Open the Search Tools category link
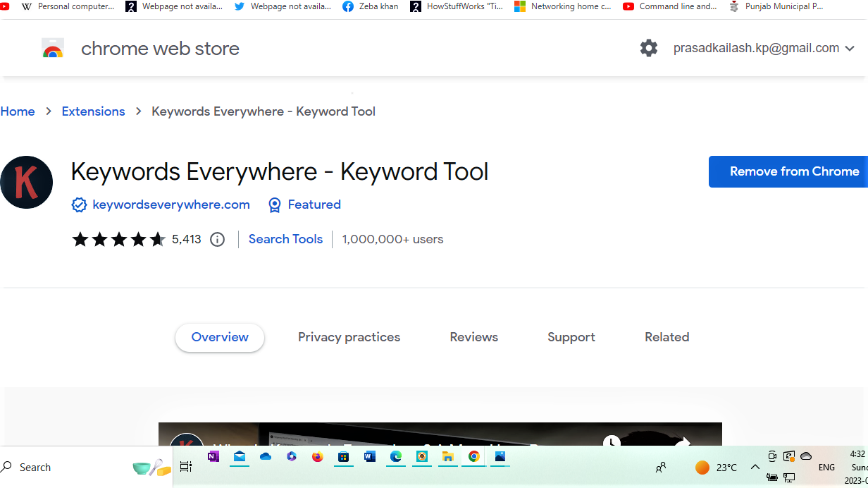868x488 pixels. [285, 239]
